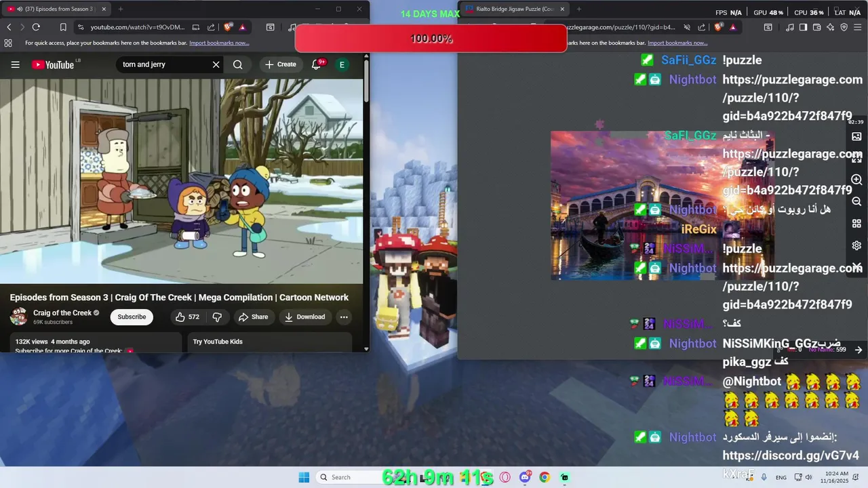Image resolution: width=868 pixels, height=488 pixels.
Task: Open YouTube notifications bell
Action: (x=316, y=64)
